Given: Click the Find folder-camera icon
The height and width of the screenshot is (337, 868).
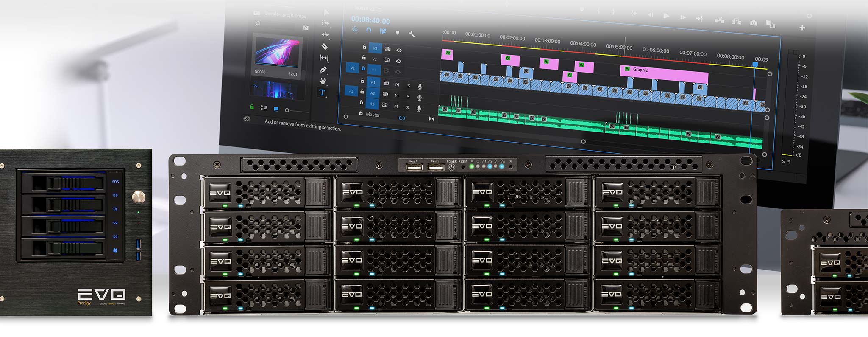Looking at the screenshot, I should tap(306, 27).
